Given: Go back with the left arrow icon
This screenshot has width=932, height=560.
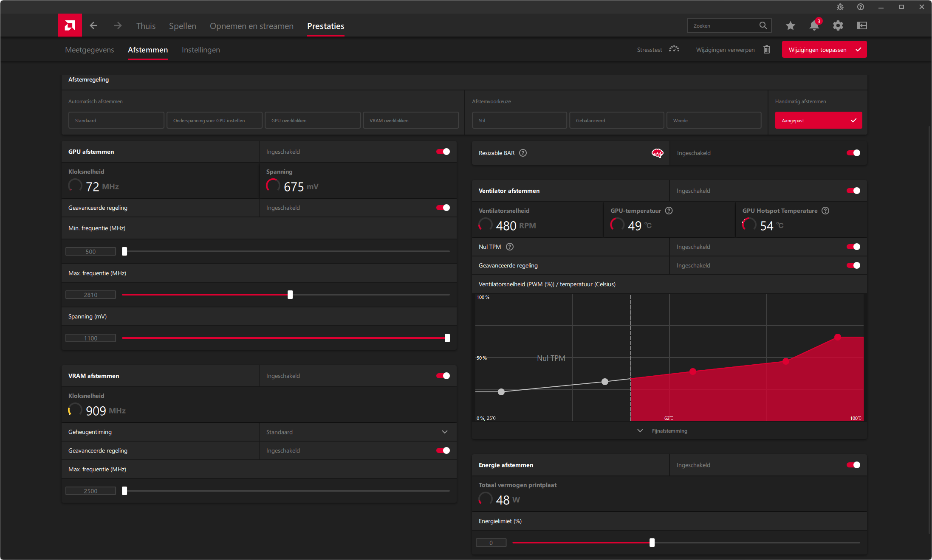Looking at the screenshot, I should (94, 25).
